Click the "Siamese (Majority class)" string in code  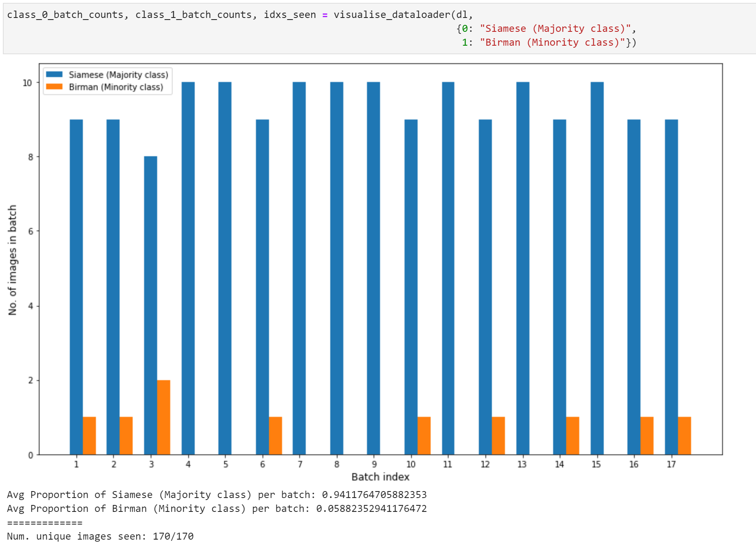tap(555, 29)
